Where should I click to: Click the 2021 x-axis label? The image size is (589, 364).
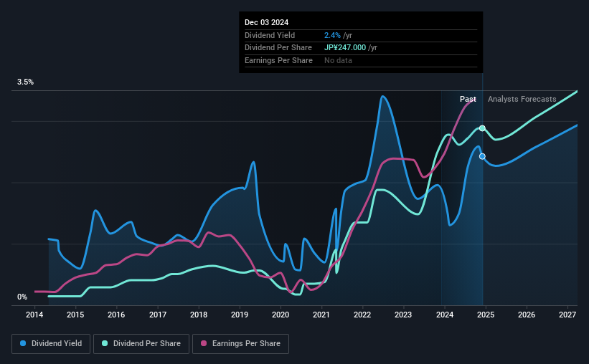pos(321,315)
